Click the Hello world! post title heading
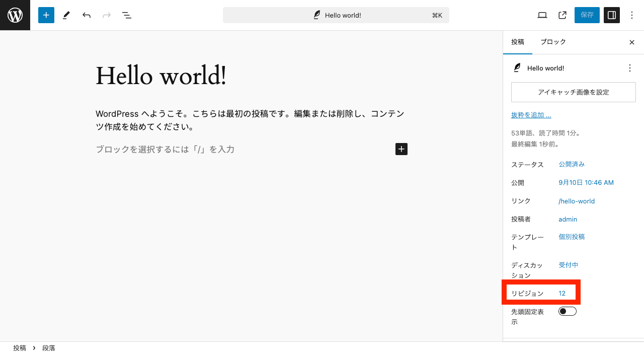 coord(161,76)
